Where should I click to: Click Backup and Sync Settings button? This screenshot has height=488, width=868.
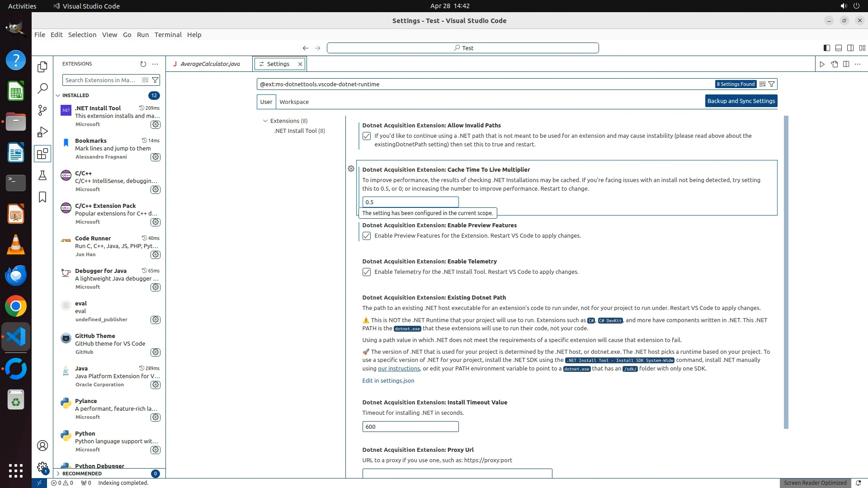pos(741,101)
